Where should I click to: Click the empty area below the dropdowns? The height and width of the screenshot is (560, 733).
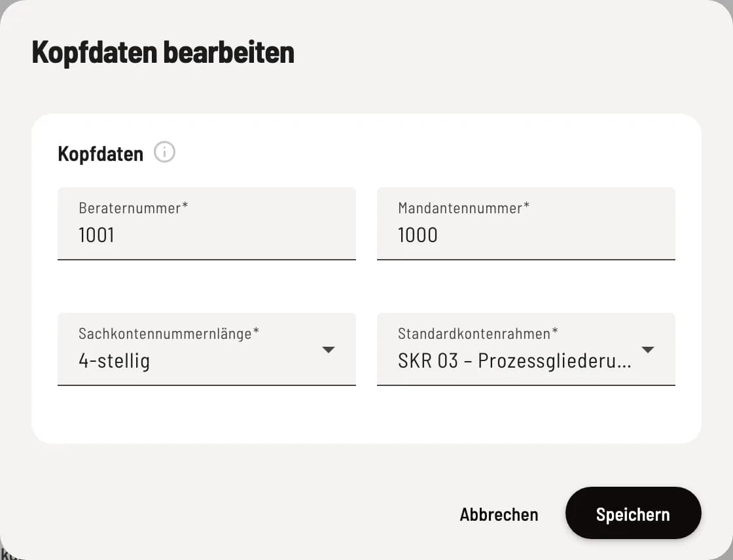click(366, 414)
